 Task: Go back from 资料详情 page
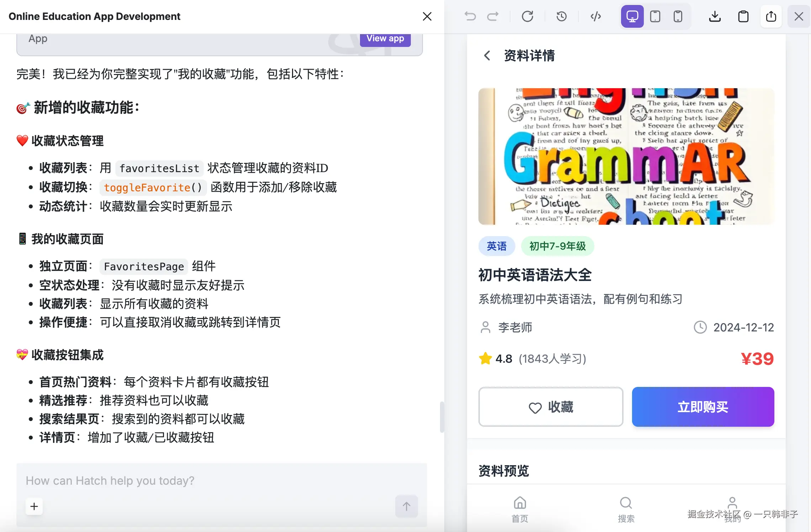[487, 55]
